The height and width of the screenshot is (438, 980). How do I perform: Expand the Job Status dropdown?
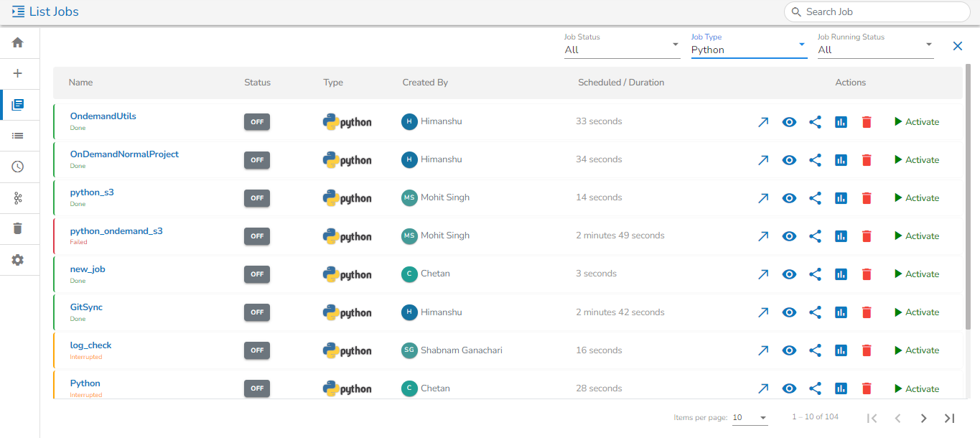point(622,49)
